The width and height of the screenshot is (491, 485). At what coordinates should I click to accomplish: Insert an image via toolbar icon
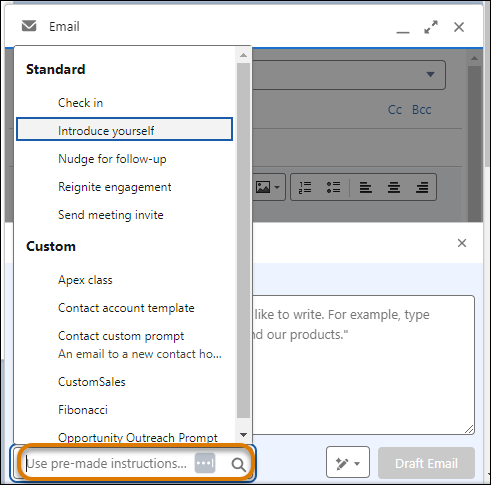click(263, 187)
